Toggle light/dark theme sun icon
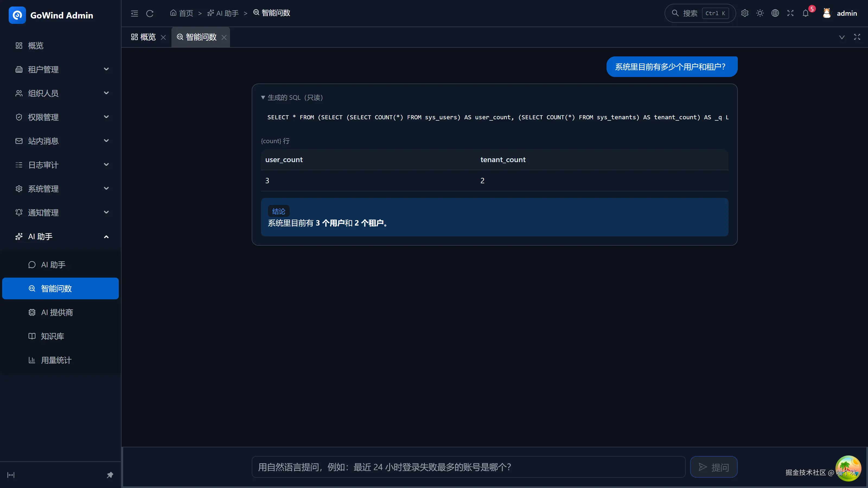868x488 pixels. coord(760,13)
